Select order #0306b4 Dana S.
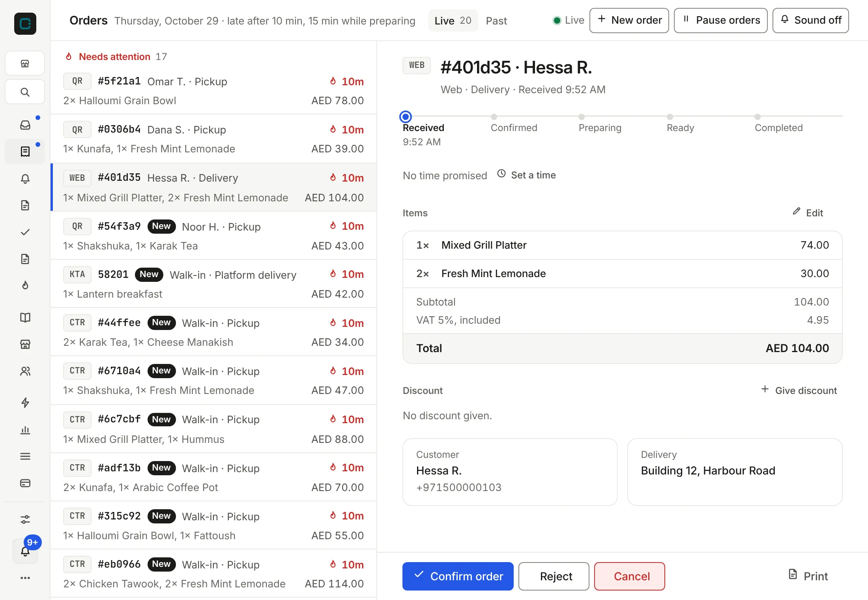Screen dimensions: 868x600 click(213, 139)
